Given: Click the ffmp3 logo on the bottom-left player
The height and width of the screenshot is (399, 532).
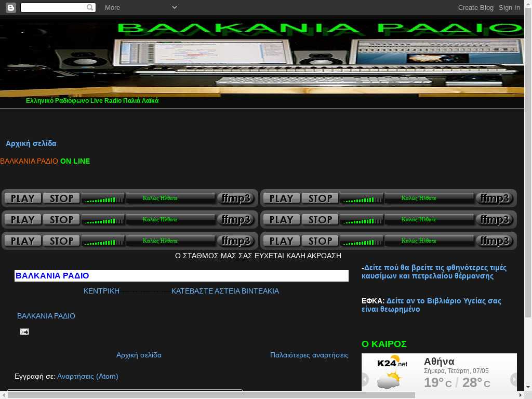Looking at the screenshot, I should [237, 241].
